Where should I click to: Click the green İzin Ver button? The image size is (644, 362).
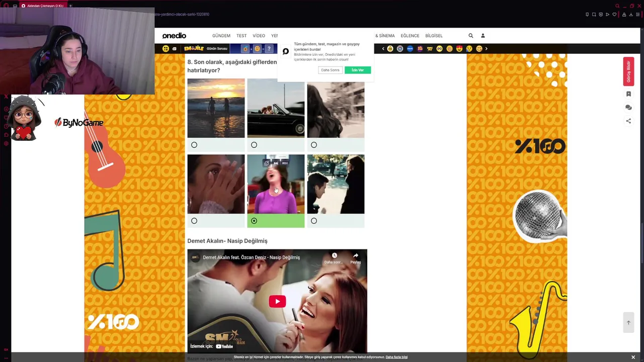click(x=358, y=70)
